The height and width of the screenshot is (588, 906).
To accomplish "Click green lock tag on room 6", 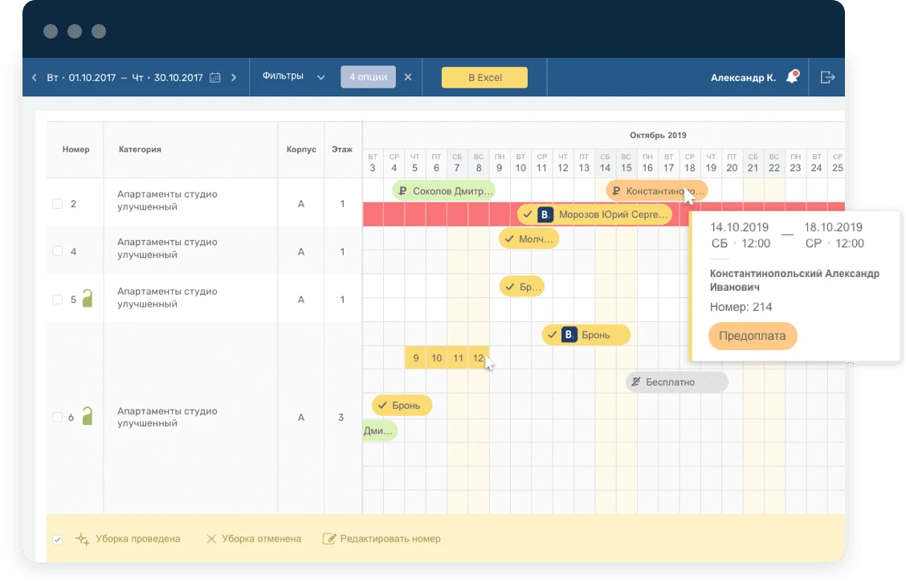I will (88, 416).
